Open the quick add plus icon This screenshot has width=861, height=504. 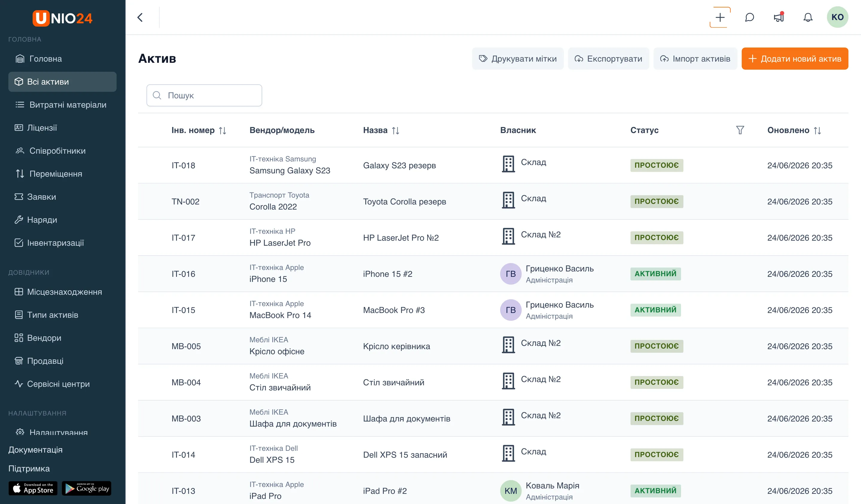pos(720,17)
